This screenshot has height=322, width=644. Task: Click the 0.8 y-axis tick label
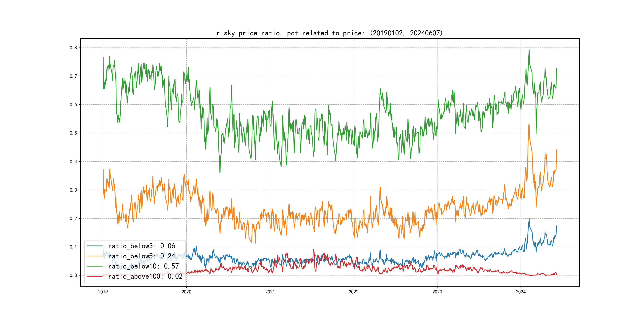click(x=73, y=48)
